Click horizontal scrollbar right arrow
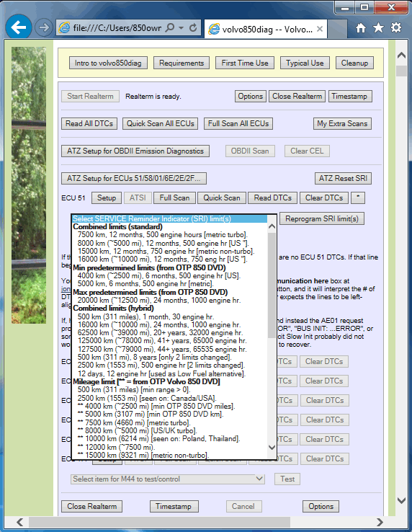The height and width of the screenshot is (532, 412). (380, 522)
